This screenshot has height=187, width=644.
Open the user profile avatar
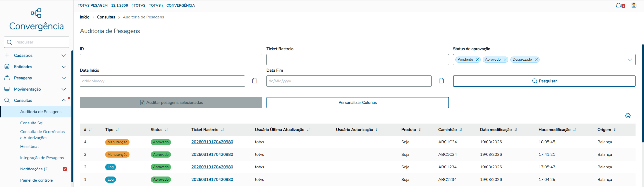[634, 5]
